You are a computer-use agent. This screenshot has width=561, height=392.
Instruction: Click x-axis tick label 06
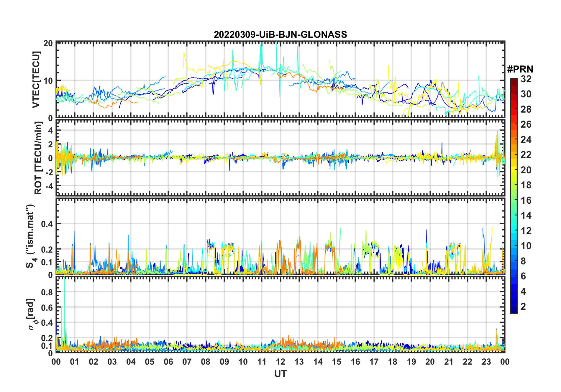pos(168,362)
